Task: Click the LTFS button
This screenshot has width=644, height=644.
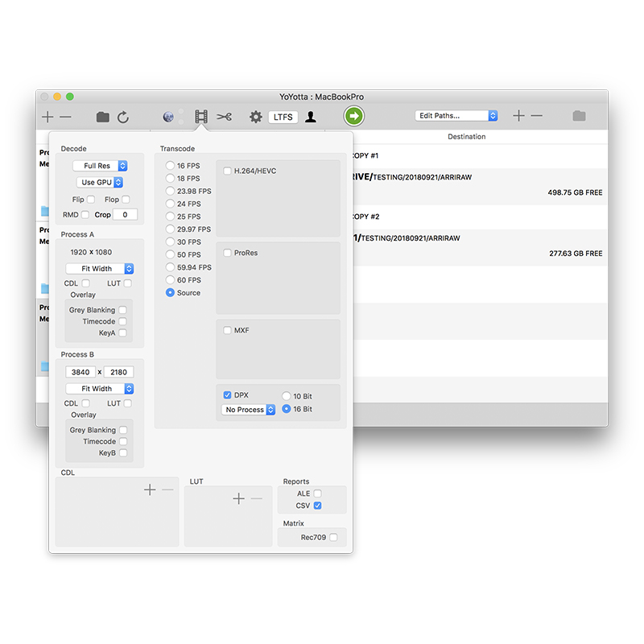Action: coord(283,117)
